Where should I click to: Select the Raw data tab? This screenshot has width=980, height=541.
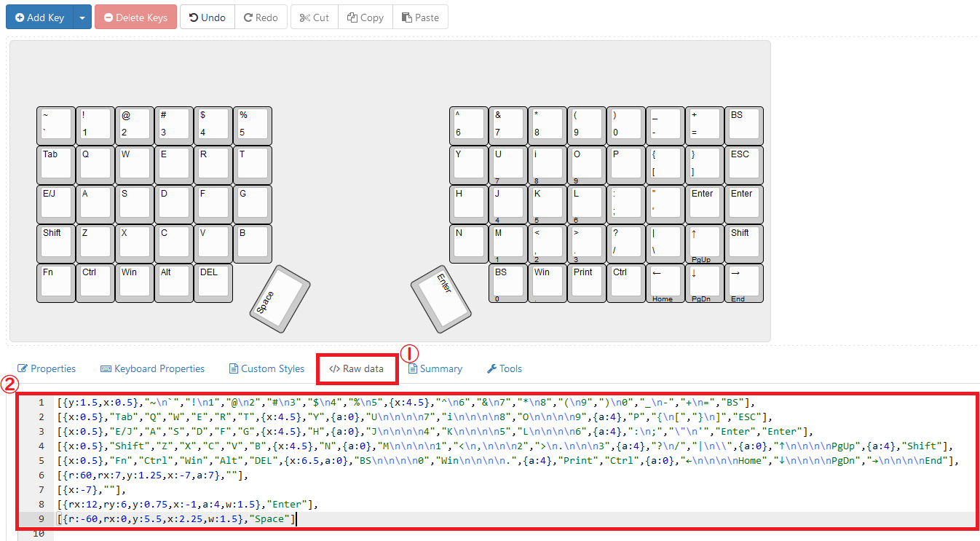[x=356, y=369]
